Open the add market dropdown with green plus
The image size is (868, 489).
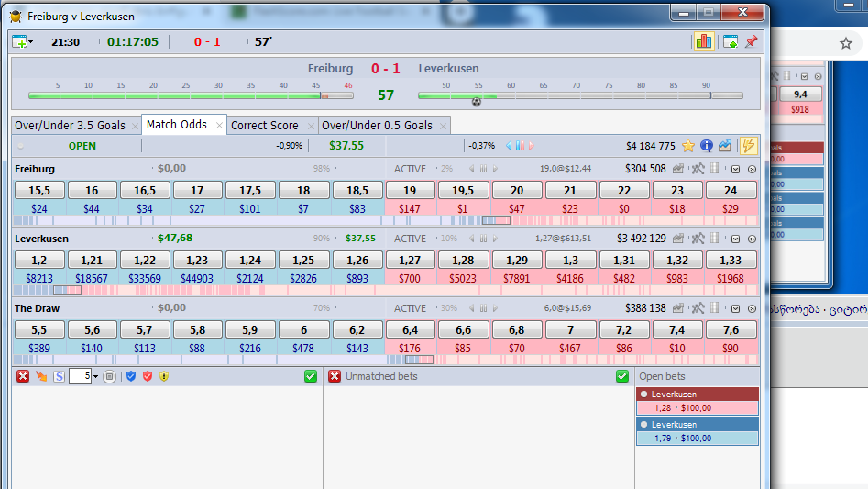coord(22,42)
